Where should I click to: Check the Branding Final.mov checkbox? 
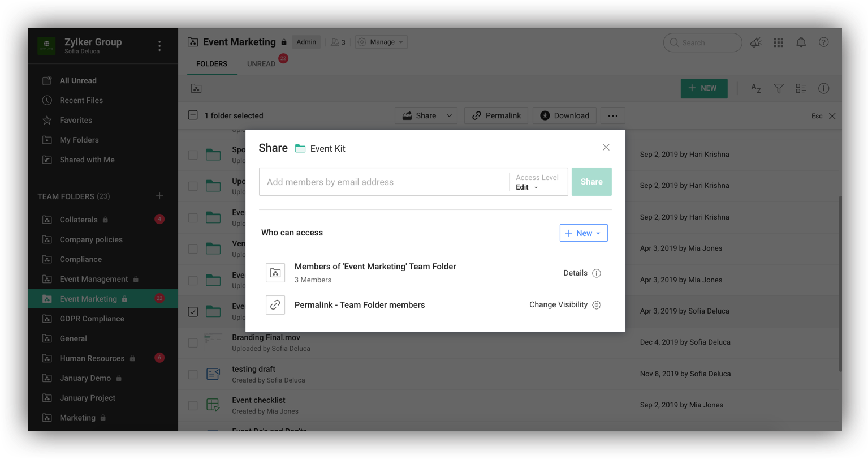coord(193,342)
